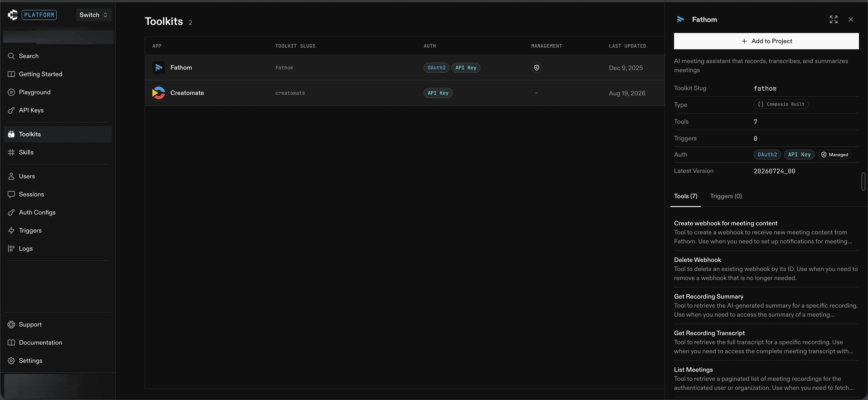
Task: Open Create webhook for meeting content tool
Action: click(766, 232)
